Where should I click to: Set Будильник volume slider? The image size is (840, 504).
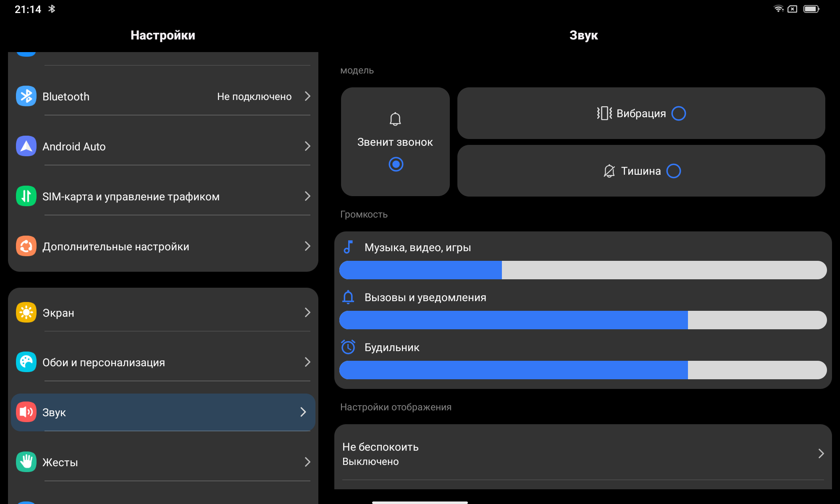[x=583, y=370]
